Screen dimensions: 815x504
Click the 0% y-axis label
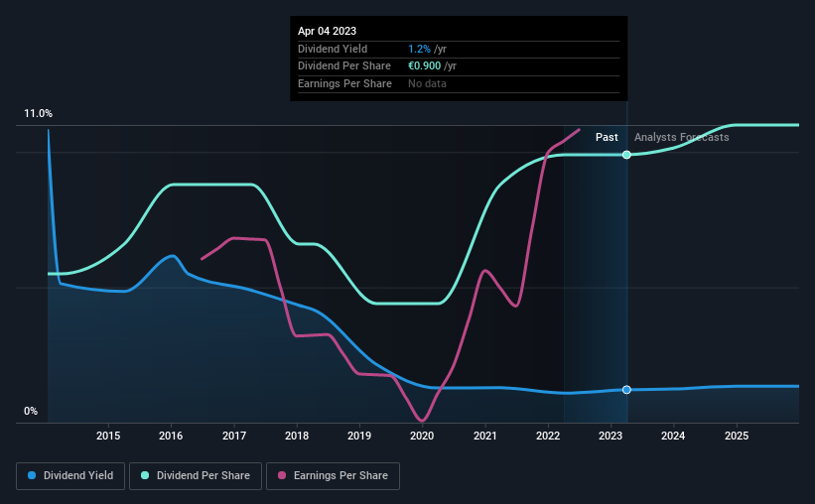[31, 412]
